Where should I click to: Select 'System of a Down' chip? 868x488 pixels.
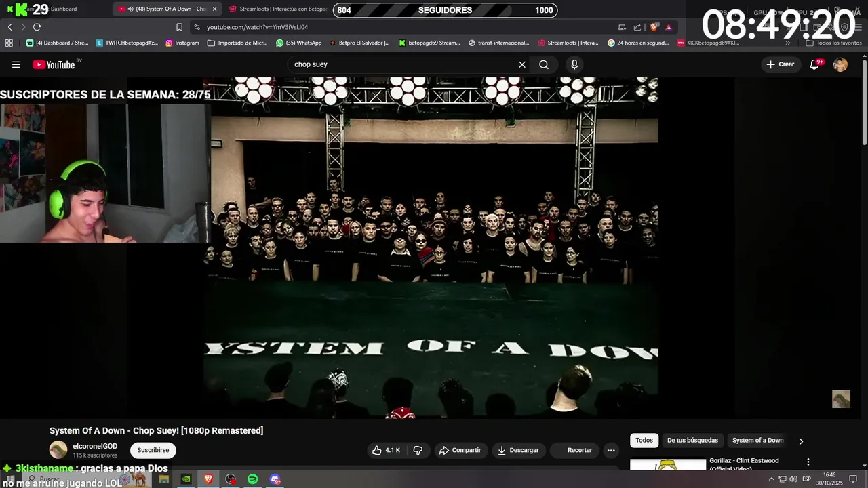[757, 440]
